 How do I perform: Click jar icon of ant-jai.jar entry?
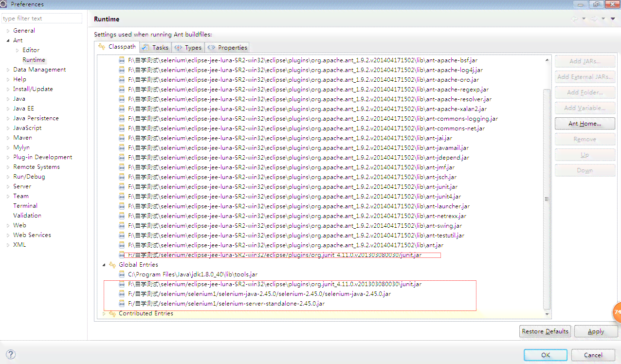click(122, 138)
